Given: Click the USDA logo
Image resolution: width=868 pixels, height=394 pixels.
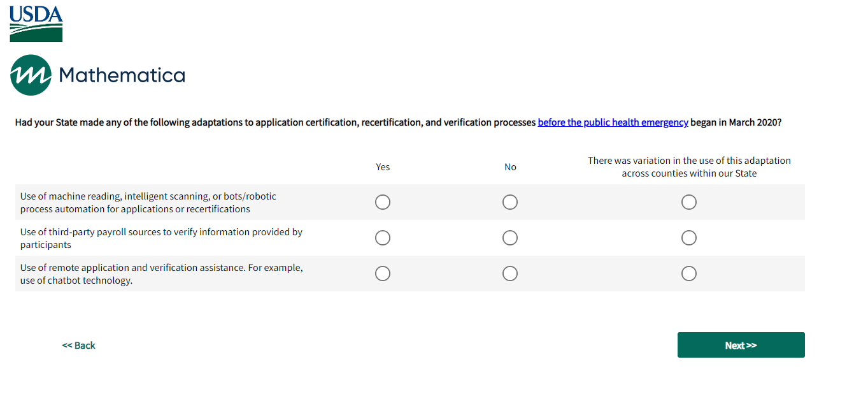Looking at the screenshot, I should click(36, 24).
